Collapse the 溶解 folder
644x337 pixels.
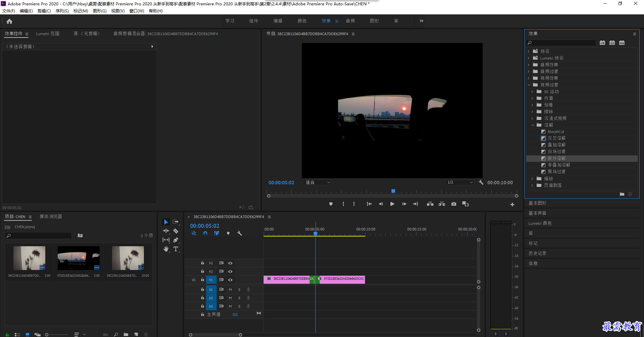533,125
